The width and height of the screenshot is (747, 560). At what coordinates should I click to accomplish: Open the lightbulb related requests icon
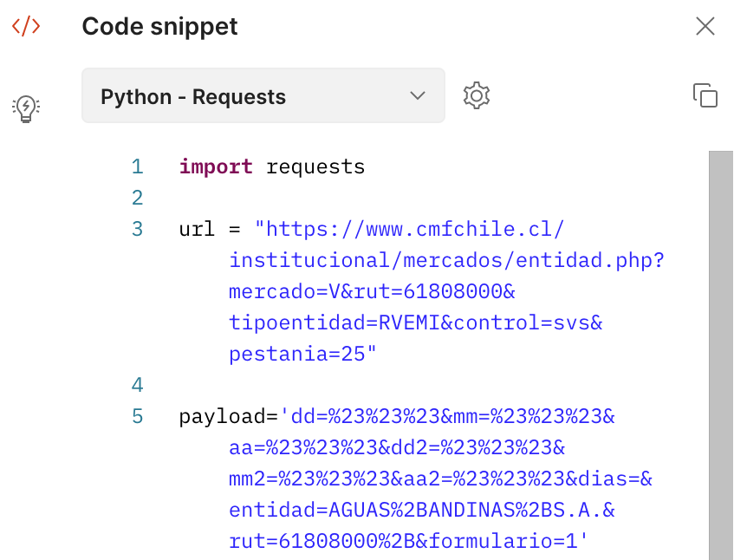26,108
